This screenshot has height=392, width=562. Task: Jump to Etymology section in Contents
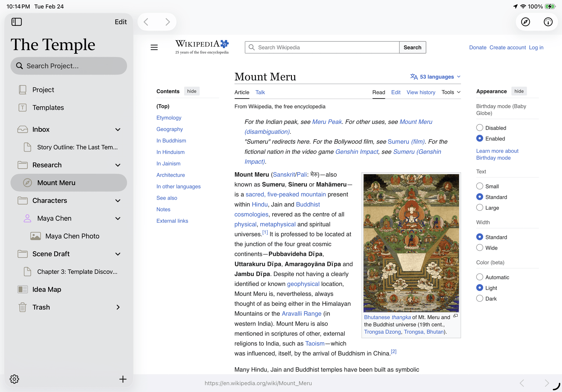click(x=169, y=118)
